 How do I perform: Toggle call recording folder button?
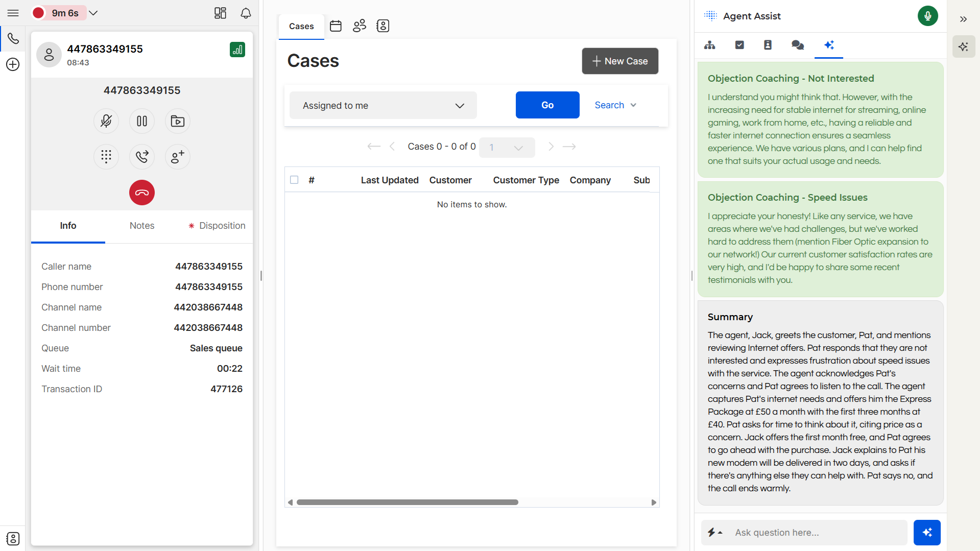[x=178, y=121]
